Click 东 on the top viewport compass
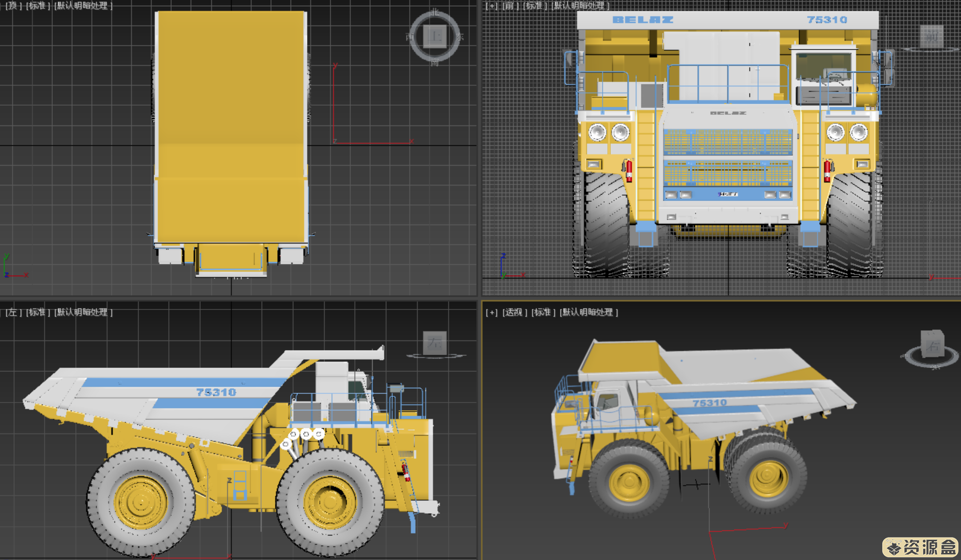 (459, 37)
